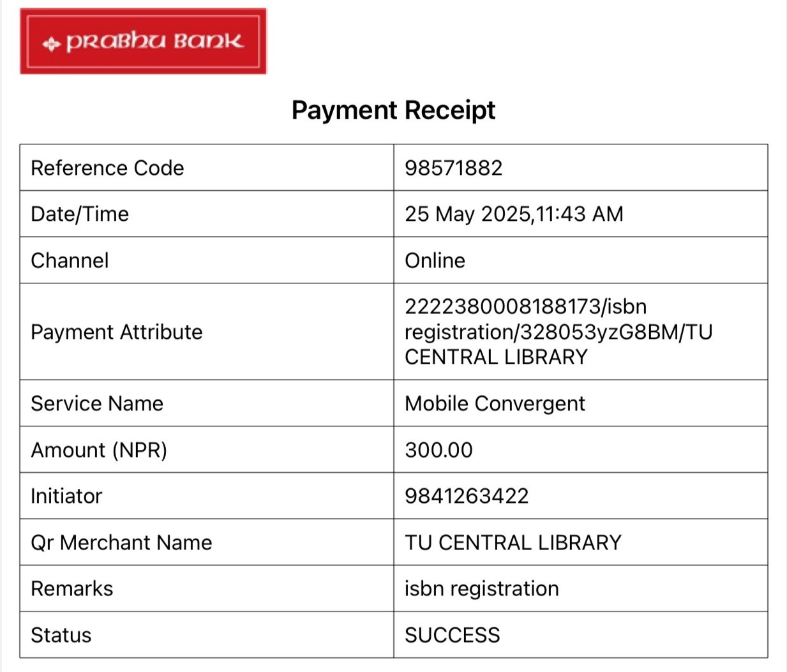Click the Status label
The height and width of the screenshot is (672, 787).
(x=61, y=635)
